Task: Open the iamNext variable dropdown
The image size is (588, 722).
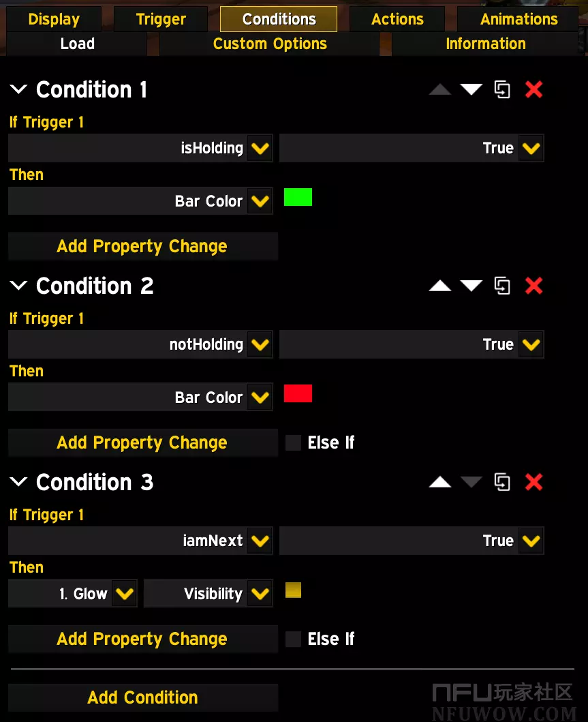Action: coord(259,541)
